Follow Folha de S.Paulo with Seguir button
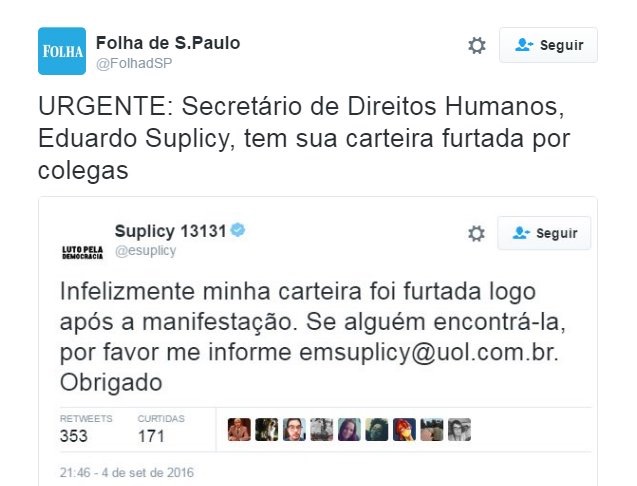 click(x=548, y=45)
